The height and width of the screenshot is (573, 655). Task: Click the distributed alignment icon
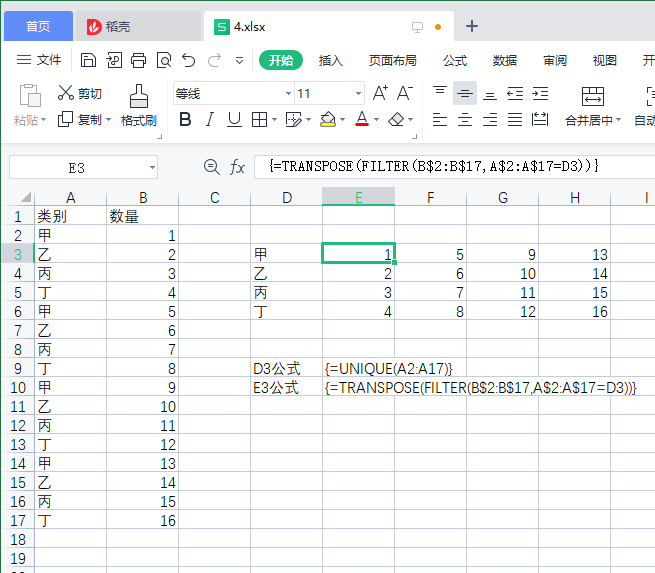(540, 120)
